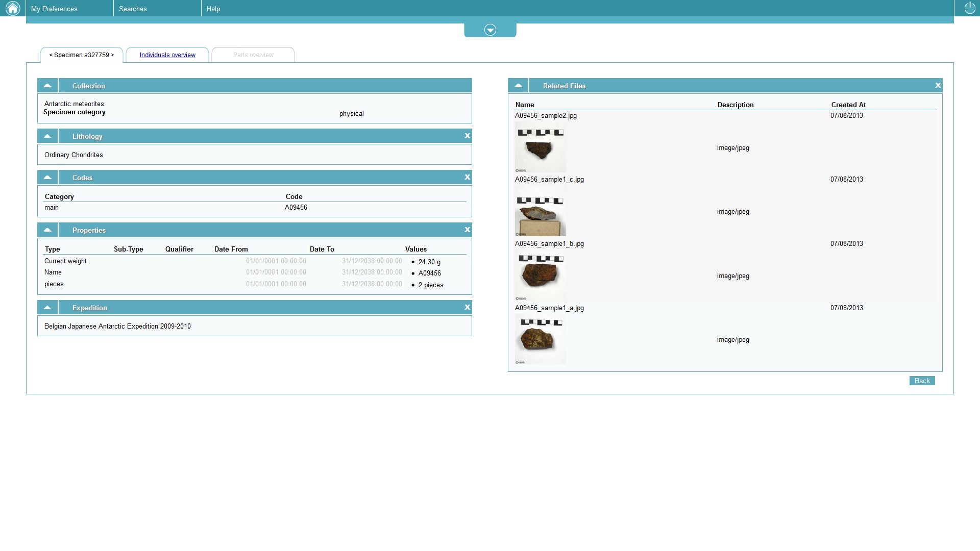Collapse the Codes section arrow

point(47,177)
